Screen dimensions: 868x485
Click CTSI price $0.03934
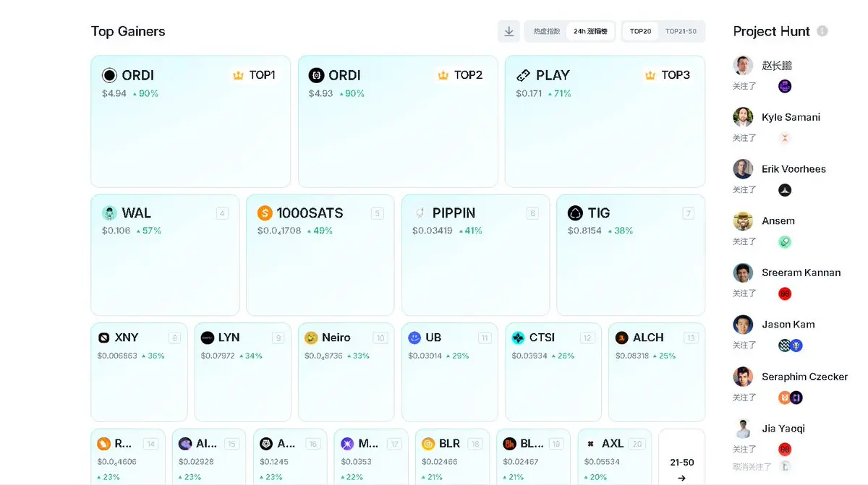(532, 356)
